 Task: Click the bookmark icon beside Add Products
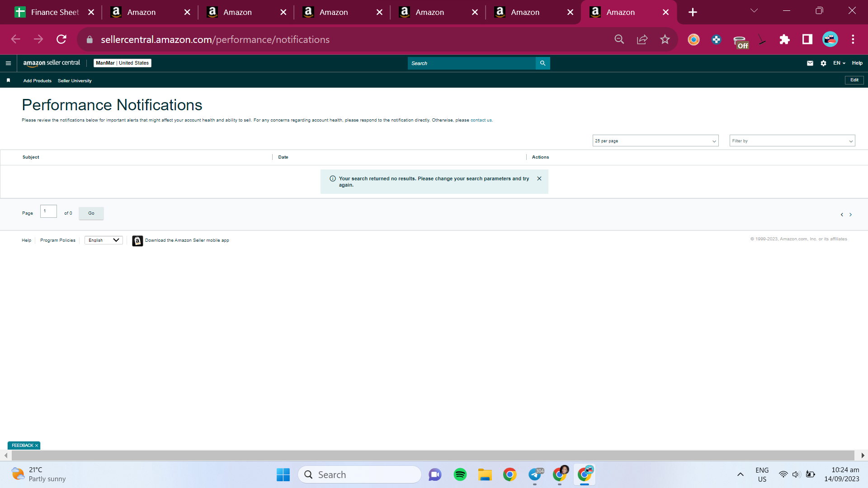8,80
